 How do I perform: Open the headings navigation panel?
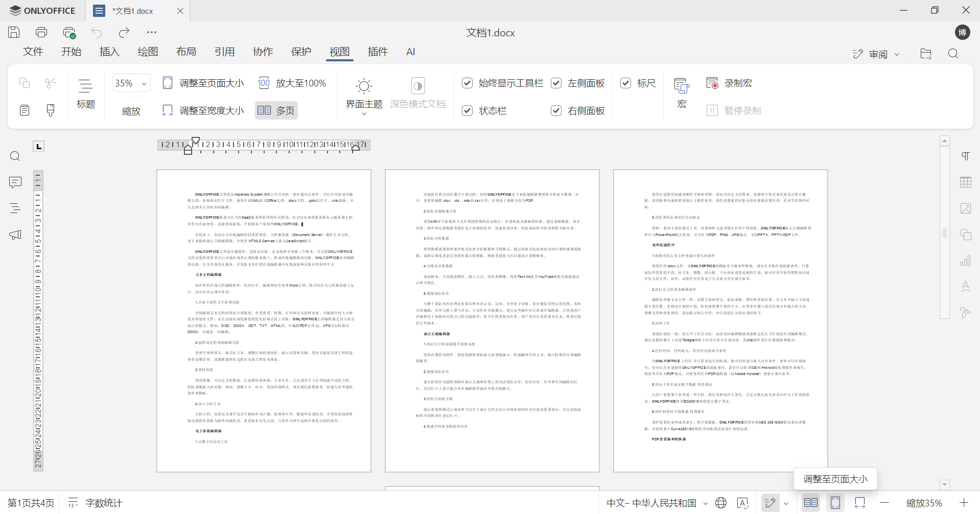pyautogui.click(x=15, y=208)
